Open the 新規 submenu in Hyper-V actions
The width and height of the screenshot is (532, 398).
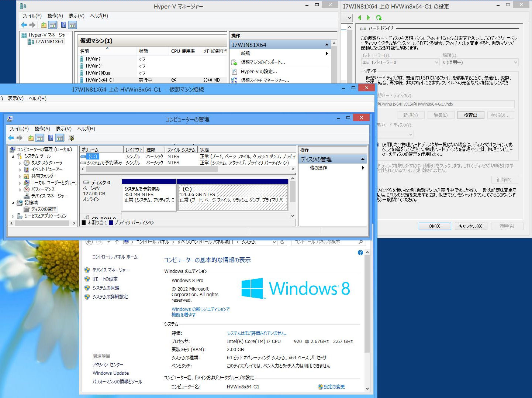(x=279, y=54)
